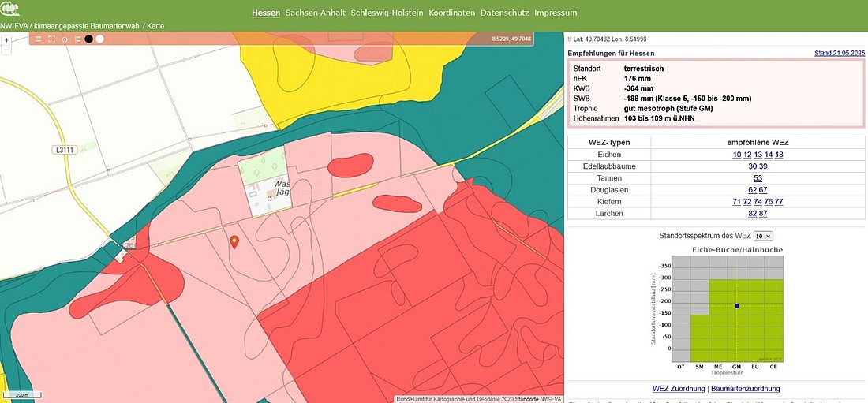Open WEZ 14 in the Eichen row
868x403 pixels.
769,155
